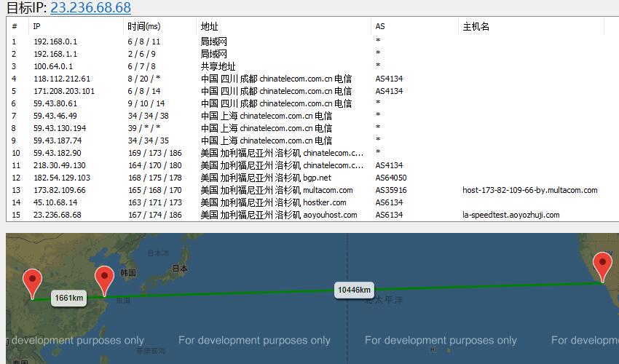619x364 pixels.
Task: Click the 韩国 label on the map
Action: pyautogui.click(x=128, y=272)
